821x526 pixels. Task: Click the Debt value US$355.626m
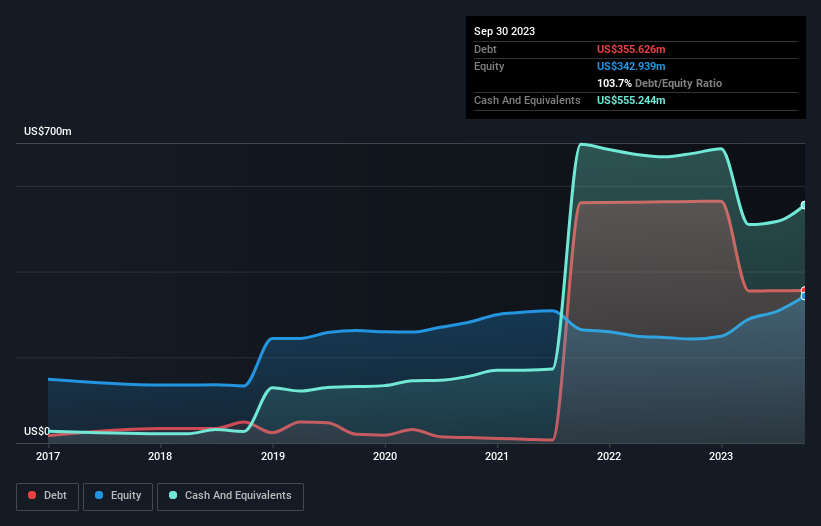tap(631, 49)
